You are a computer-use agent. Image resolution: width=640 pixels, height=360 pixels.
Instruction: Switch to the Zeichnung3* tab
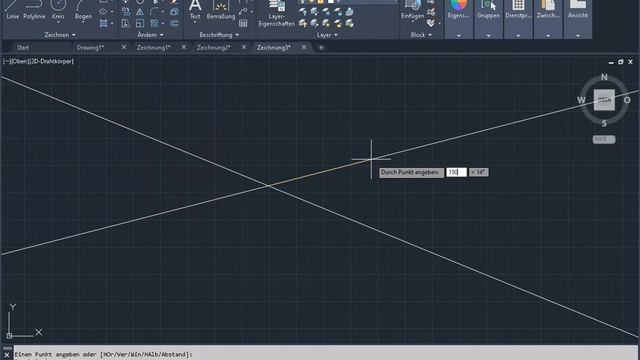coord(273,47)
